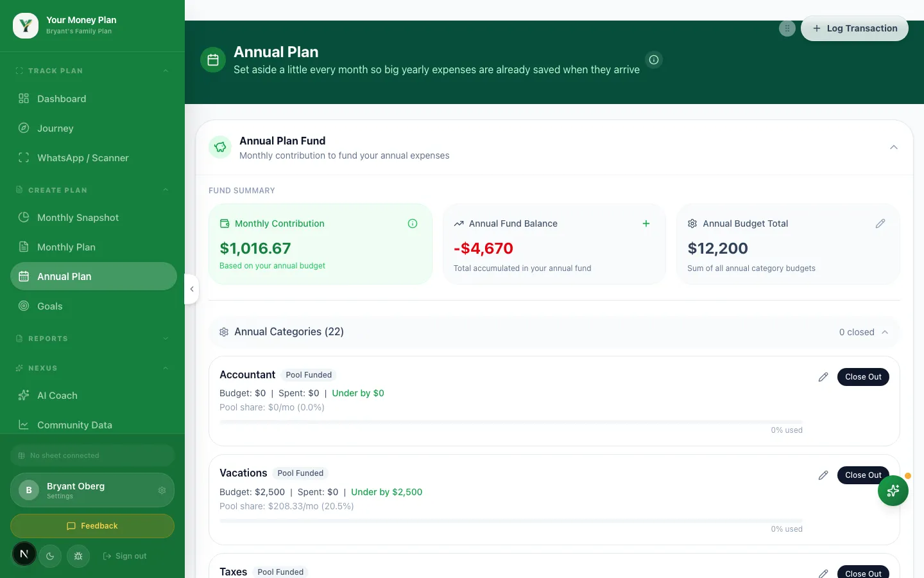The width and height of the screenshot is (924, 578).
Task: Click the Vacations usage progress bar
Action: click(511, 521)
